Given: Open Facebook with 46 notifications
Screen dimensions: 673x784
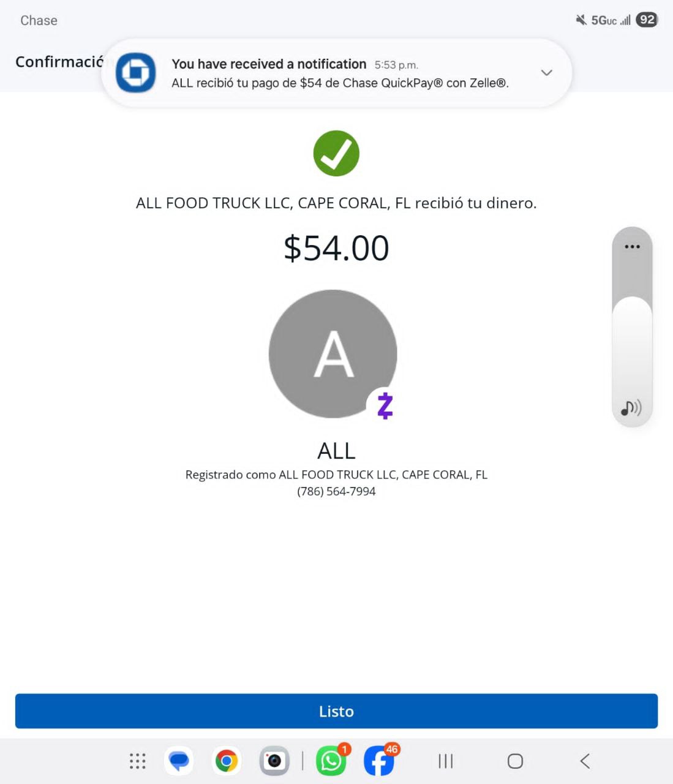Looking at the screenshot, I should pos(379,761).
